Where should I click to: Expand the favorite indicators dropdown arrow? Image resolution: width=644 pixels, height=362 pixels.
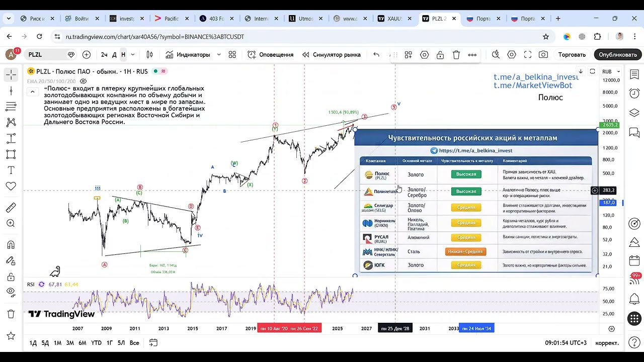pos(219,54)
